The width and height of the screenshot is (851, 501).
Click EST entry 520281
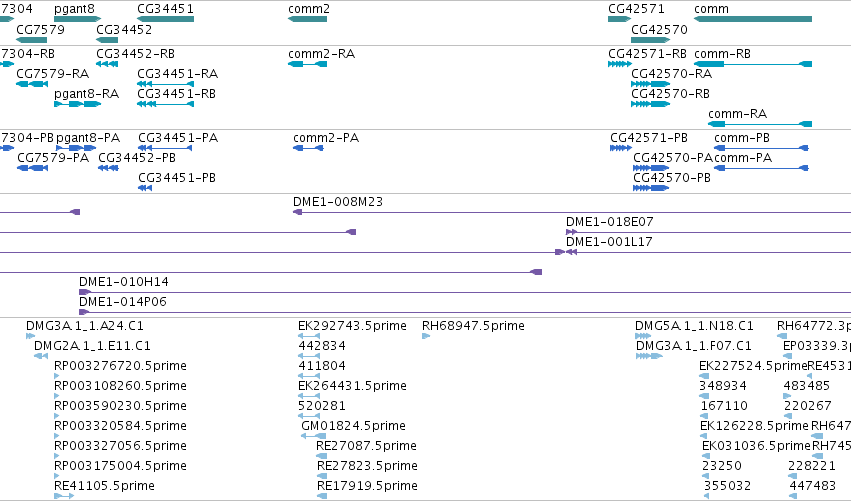(309, 416)
